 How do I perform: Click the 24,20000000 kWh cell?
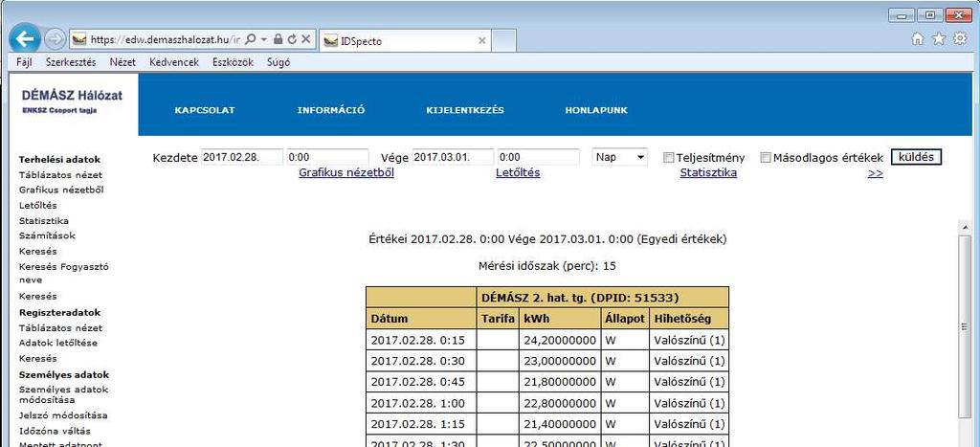(x=559, y=340)
